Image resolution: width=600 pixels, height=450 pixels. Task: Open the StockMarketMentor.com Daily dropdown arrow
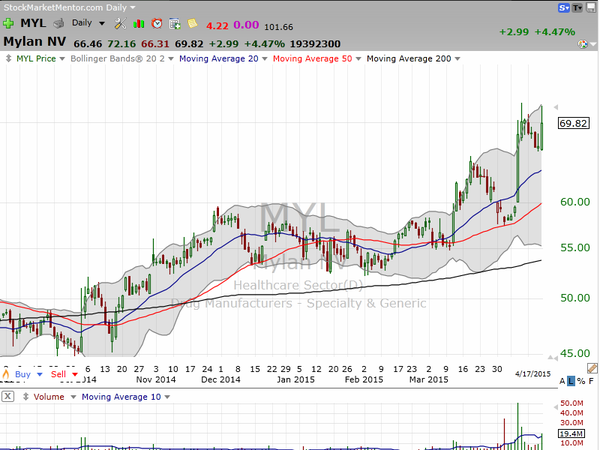pyautogui.click(x=133, y=8)
